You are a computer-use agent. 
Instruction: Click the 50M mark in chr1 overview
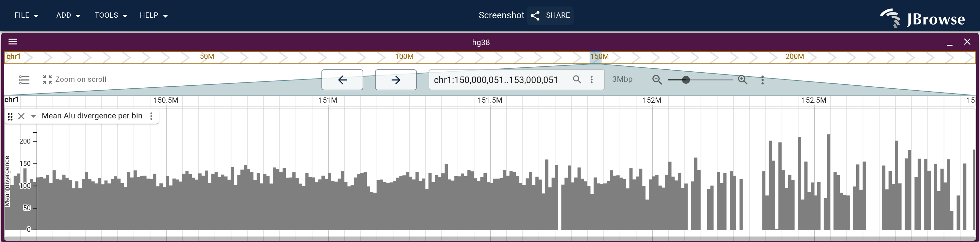pyautogui.click(x=207, y=56)
